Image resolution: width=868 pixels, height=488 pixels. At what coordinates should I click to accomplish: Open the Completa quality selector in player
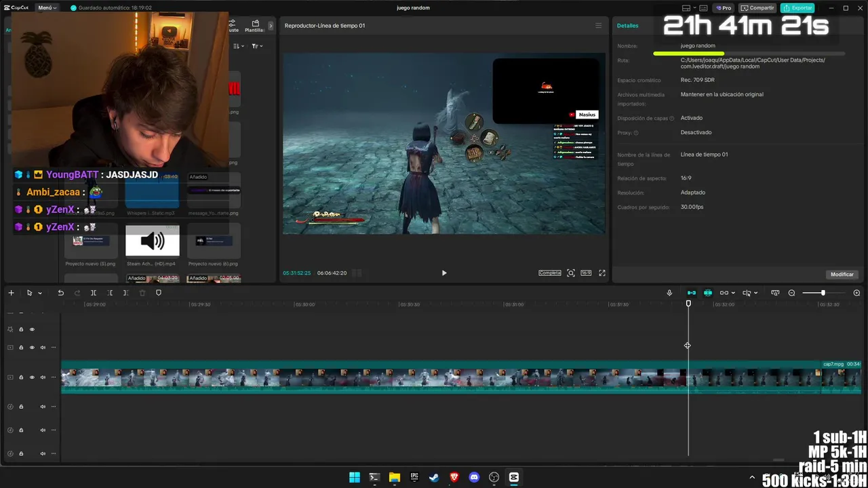click(550, 272)
